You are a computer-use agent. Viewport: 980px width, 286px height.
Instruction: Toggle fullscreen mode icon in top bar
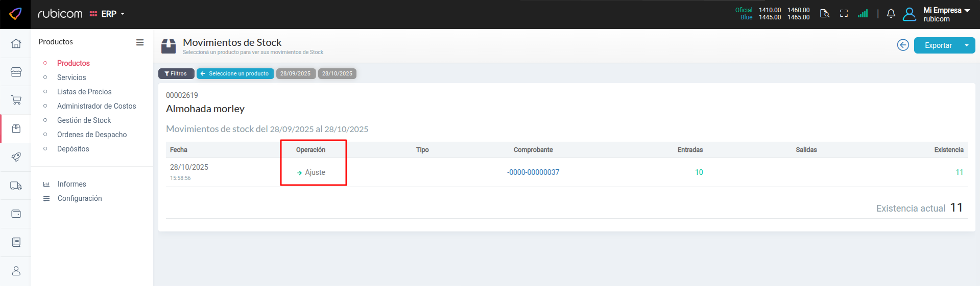(844, 14)
